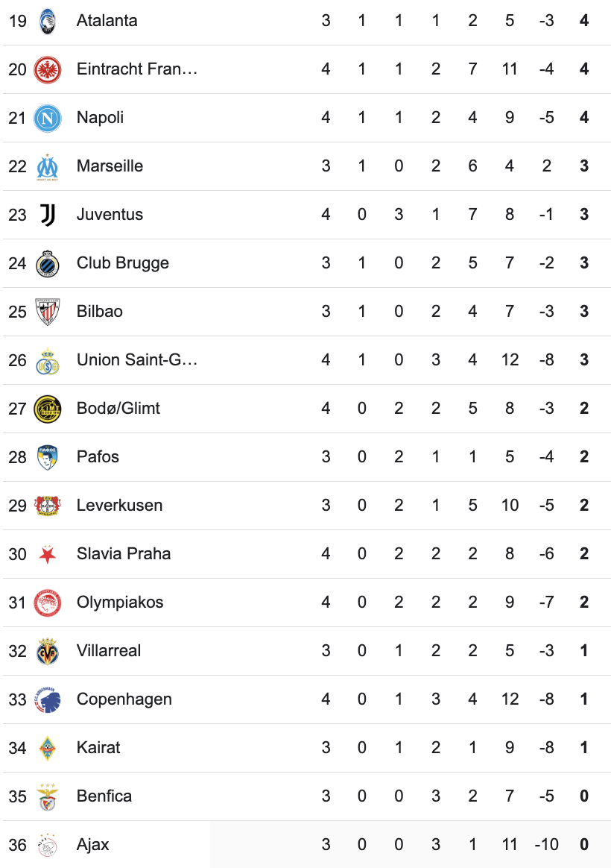Screen dimensions: 611x868
Task: Click the Club Brugge crest icon
Action: 47,263
